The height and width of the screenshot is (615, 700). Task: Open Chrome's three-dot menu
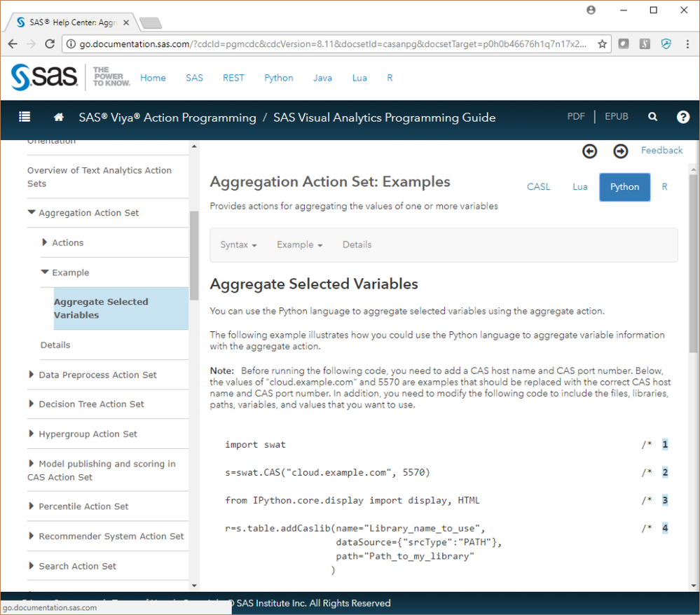(x=687, y=43)
